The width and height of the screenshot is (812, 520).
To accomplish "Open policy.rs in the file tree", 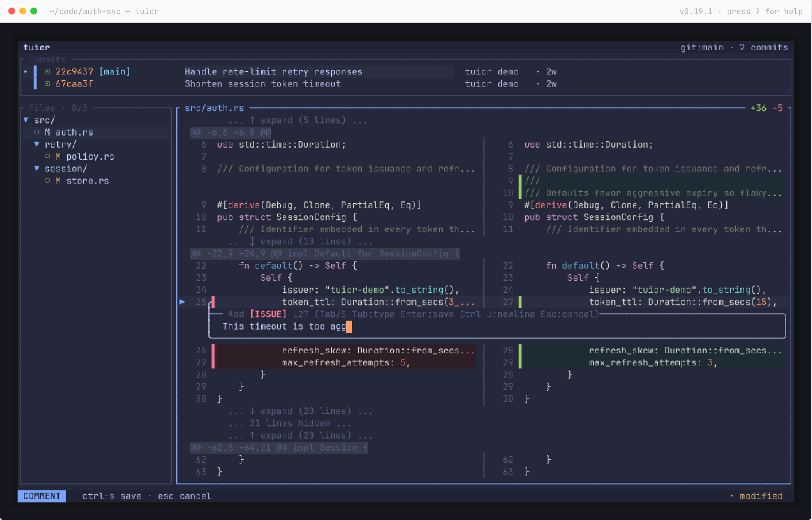I will coord(90,156).
